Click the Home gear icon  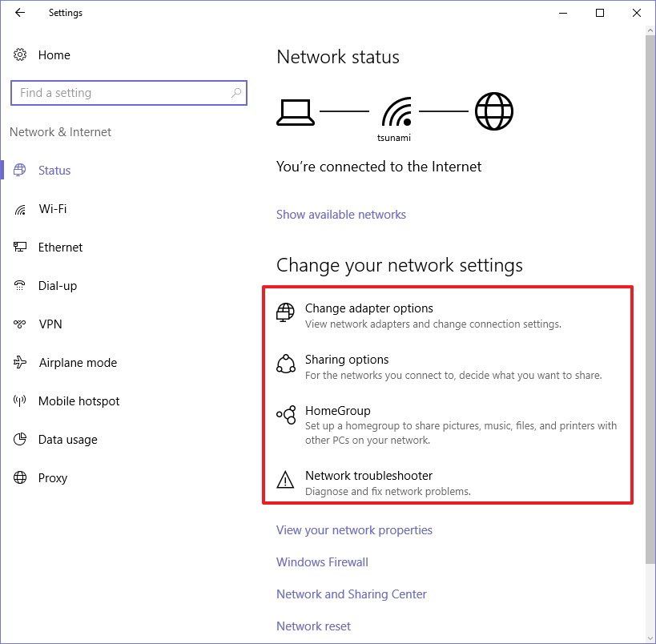point(20,54)
